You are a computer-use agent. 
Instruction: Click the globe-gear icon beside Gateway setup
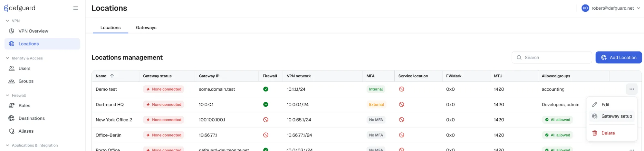coord(595,116)
